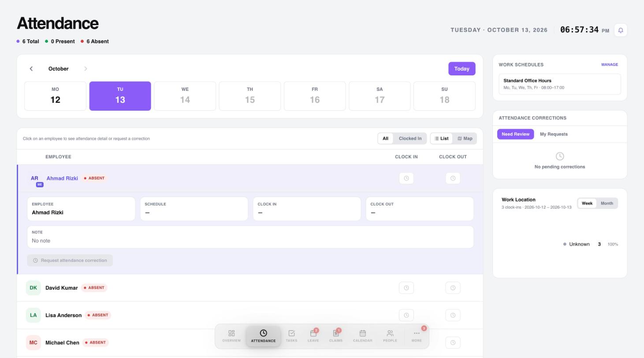Click David Kumar's clock-out icon
The height and width of the screenshot is (358, 644).
pyautogui.click(x=453, y=288)
